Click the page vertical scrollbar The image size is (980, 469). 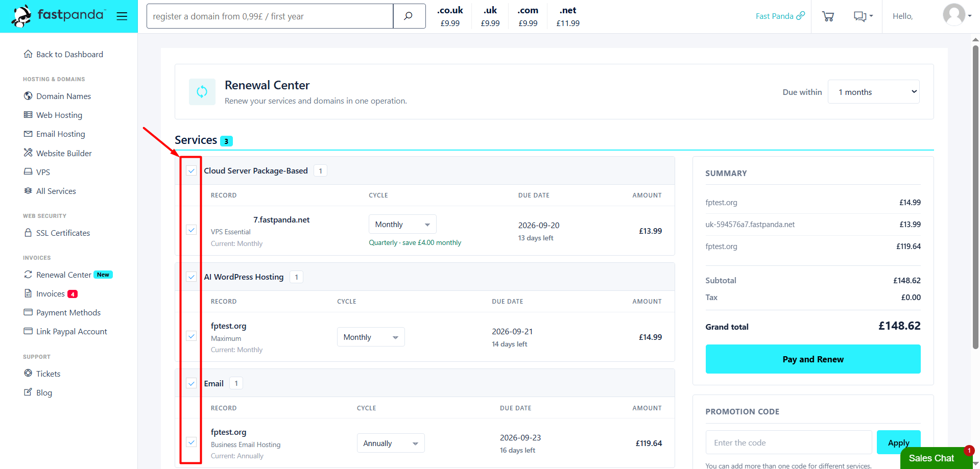pyautogui.click(x=975, y=198)
